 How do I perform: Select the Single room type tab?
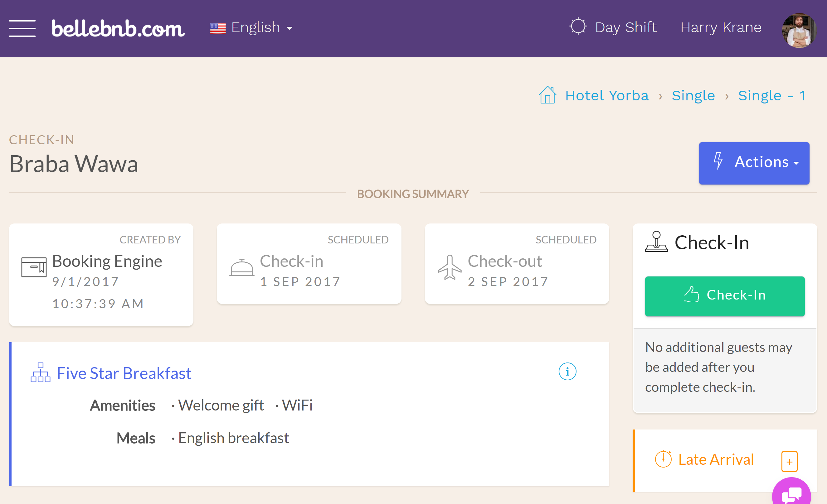[693, 95]
